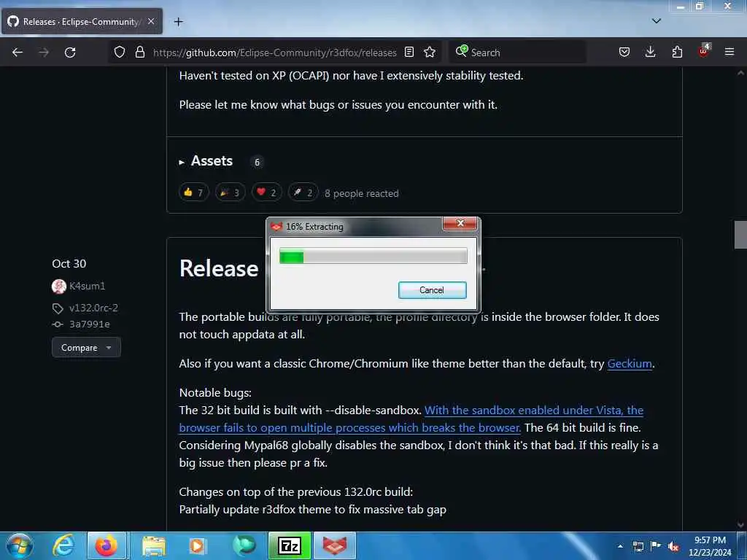Open the v132.0rc-2 tag link
The height and width of the screenshot is (560, 747).
click(x=93, y=308)
